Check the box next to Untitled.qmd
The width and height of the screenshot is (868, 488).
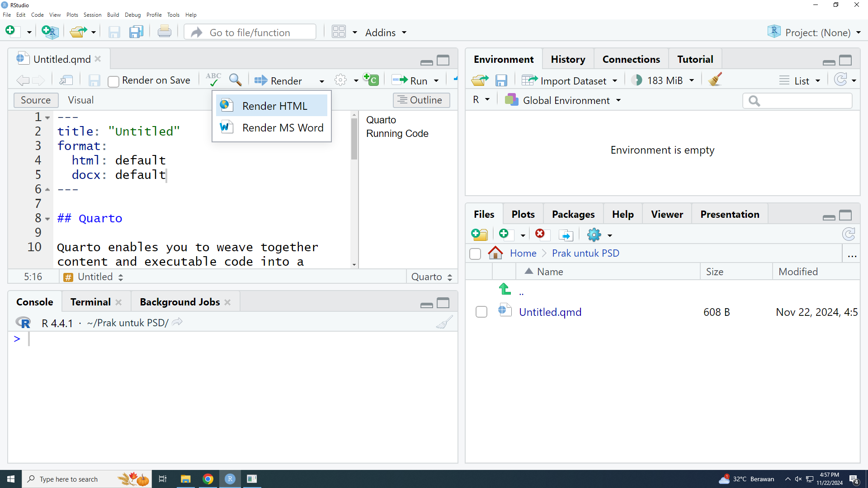tap(481, 312)
